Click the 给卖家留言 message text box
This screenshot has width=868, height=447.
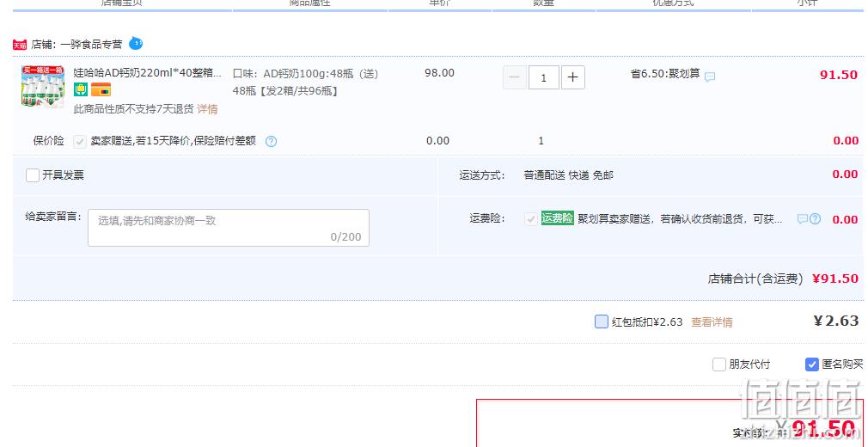click(x=229, y=228)
